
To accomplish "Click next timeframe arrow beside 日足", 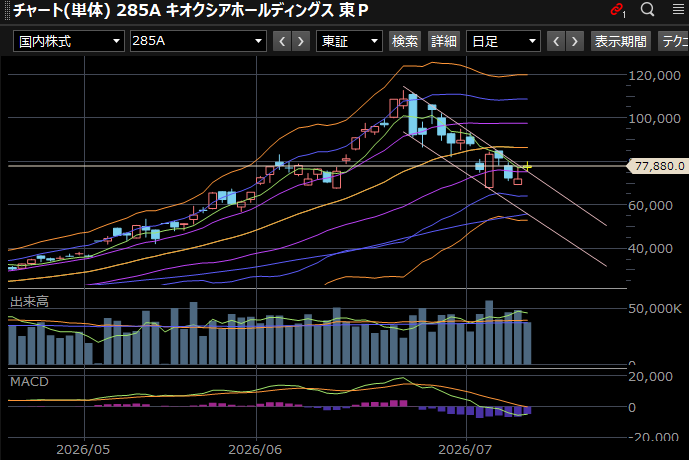I will click(575, 42).
